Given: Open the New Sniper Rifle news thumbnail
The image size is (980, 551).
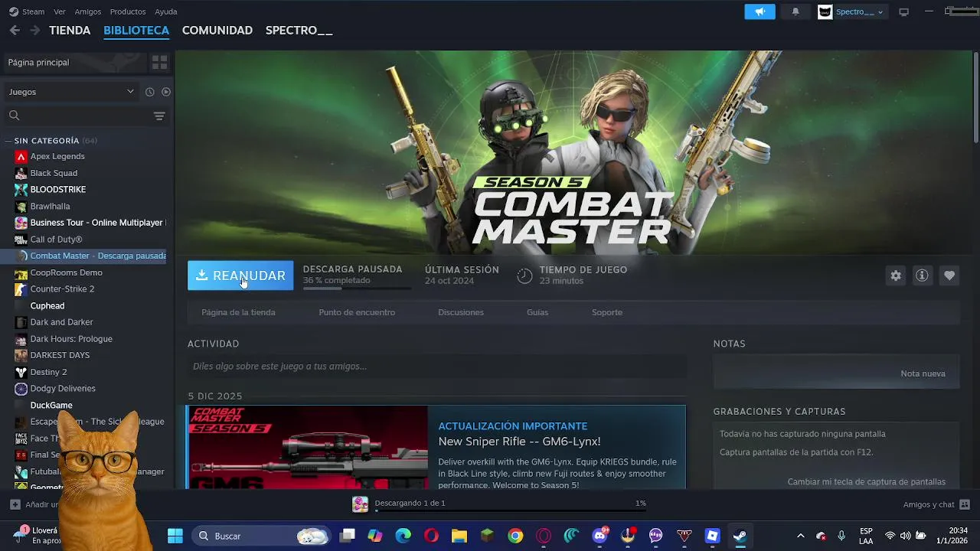Looking at the screenshot, I should pyautogui.click(x=308, y=447).
